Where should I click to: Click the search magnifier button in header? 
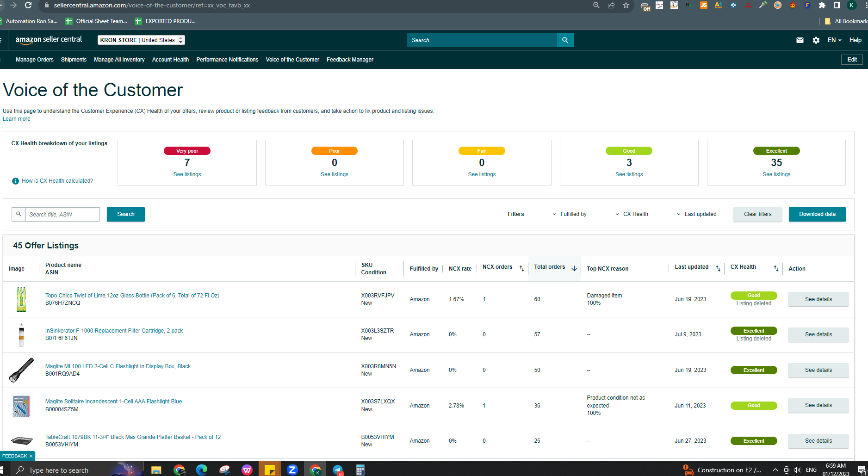(565, 40)
